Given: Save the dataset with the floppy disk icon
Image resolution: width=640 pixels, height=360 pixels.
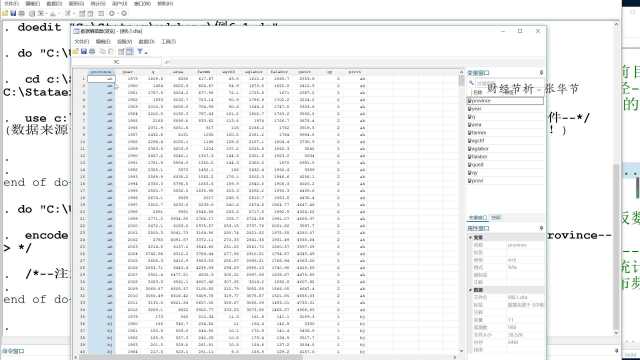Looking at the screenshot, I should [x=84, y=51].
